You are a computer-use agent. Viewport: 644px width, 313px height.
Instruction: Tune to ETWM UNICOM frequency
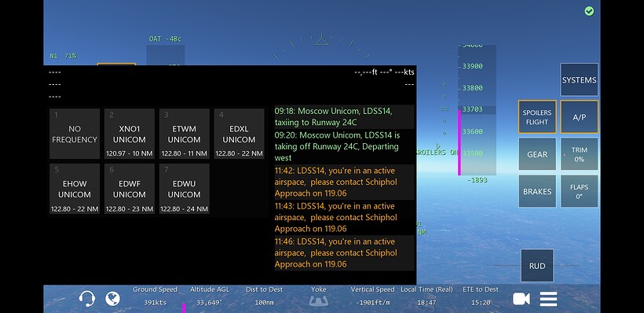click(184, 134)
